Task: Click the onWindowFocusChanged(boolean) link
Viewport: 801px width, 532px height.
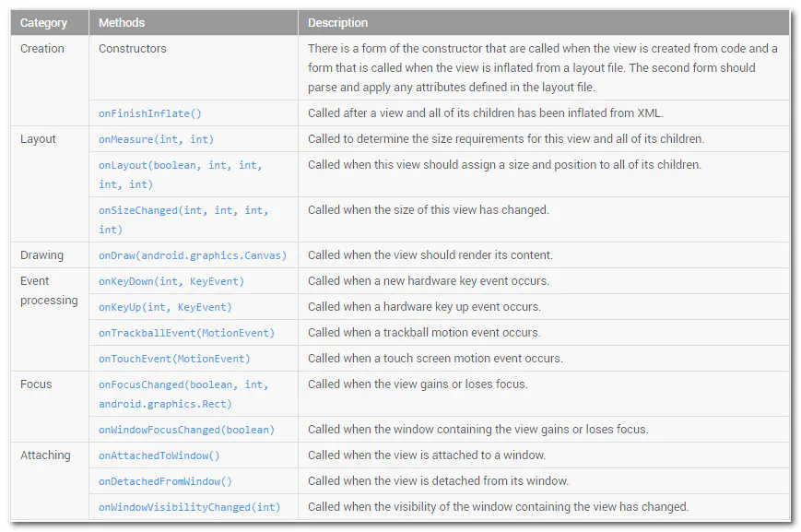Action: pyautogui.click(x=186, y=430)
